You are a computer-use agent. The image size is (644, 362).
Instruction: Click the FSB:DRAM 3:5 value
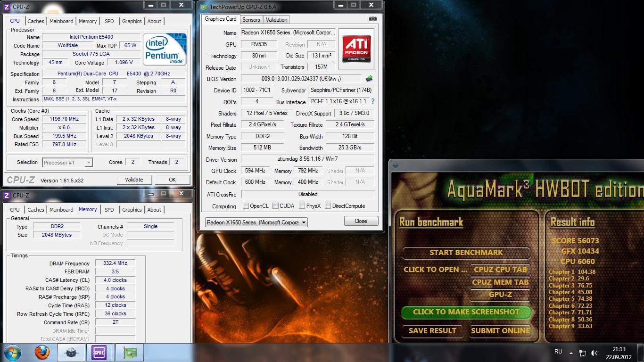[115, 271]
